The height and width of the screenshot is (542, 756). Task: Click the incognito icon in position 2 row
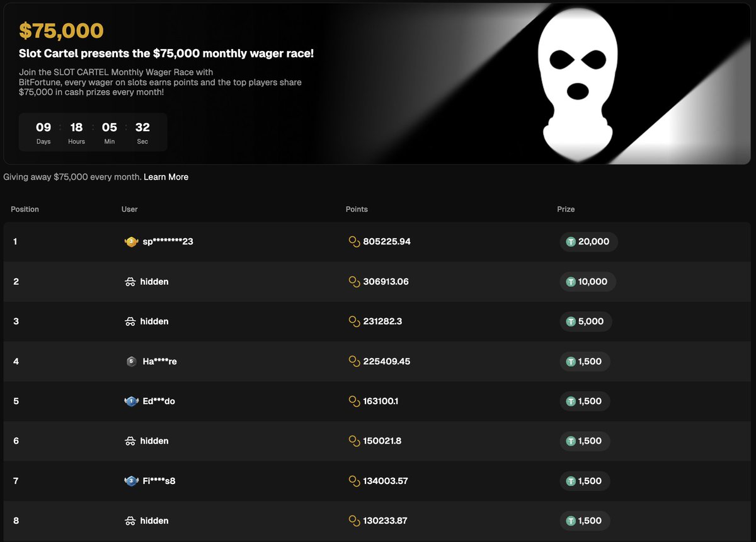(x=130, y=282)
